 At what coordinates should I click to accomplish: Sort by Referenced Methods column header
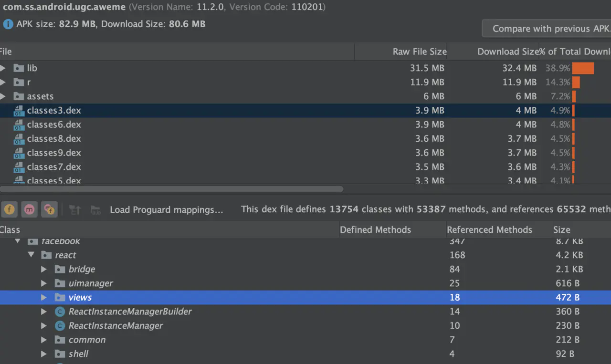[489, 230]
